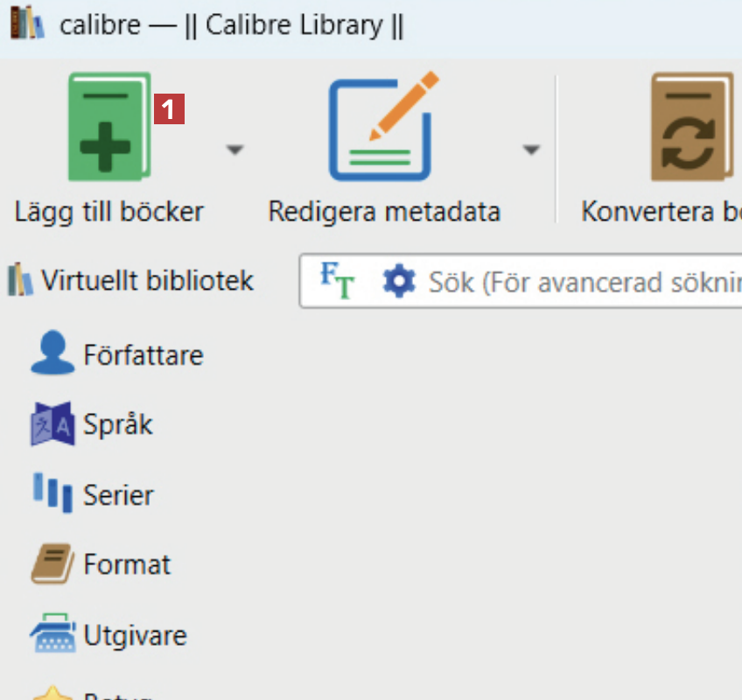Click the Format book icon
The width and height of the screenshot is (742, 700).
point(52,563)
